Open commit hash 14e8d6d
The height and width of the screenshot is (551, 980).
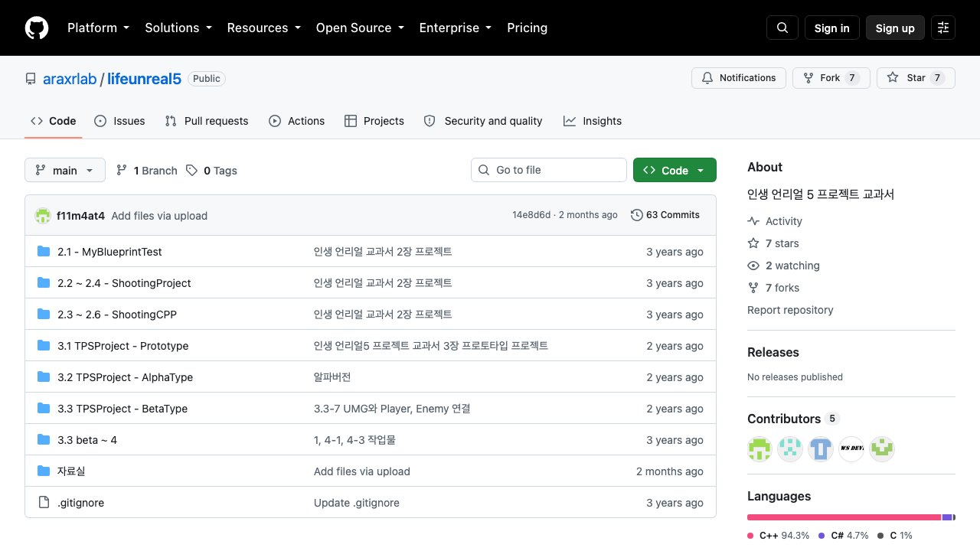(531, 215)
